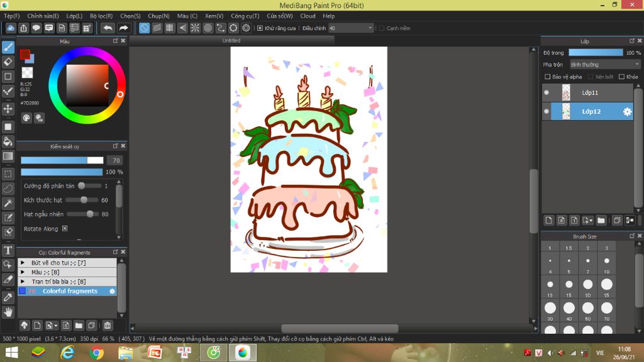Select the Eyedropper tool

pos(8,297)
